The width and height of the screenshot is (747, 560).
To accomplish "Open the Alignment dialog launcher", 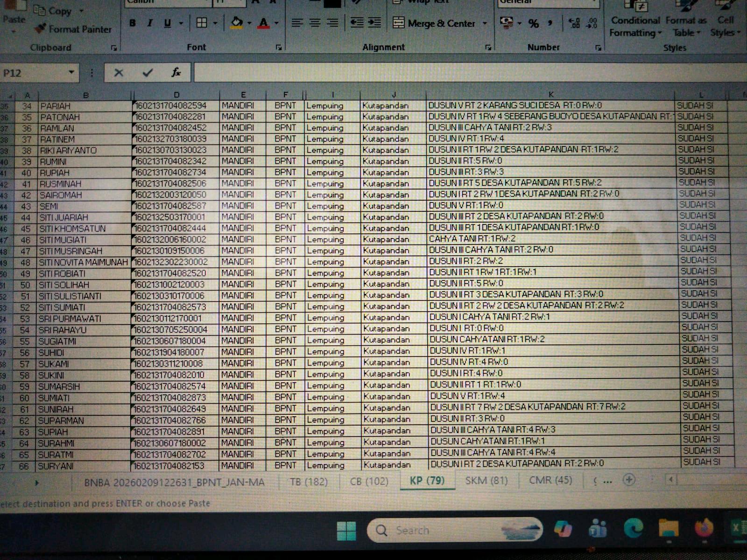I will (488, 48).
